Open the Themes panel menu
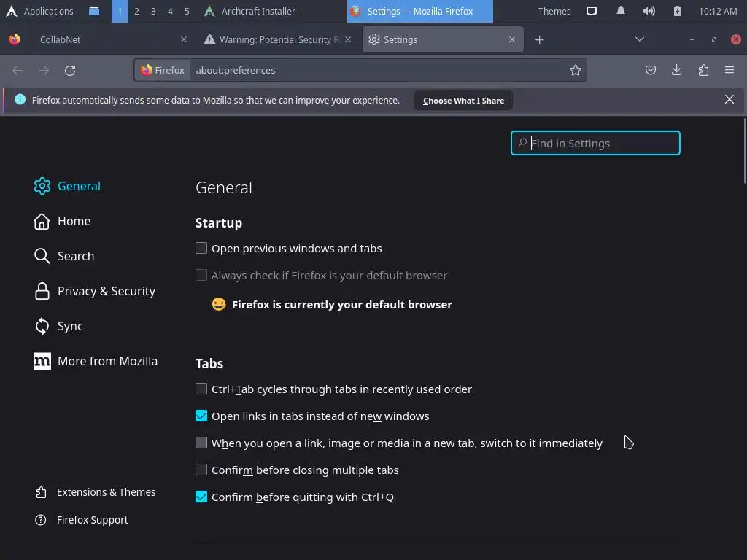This screenshot has height=560, width=747. tap(554, 11)
